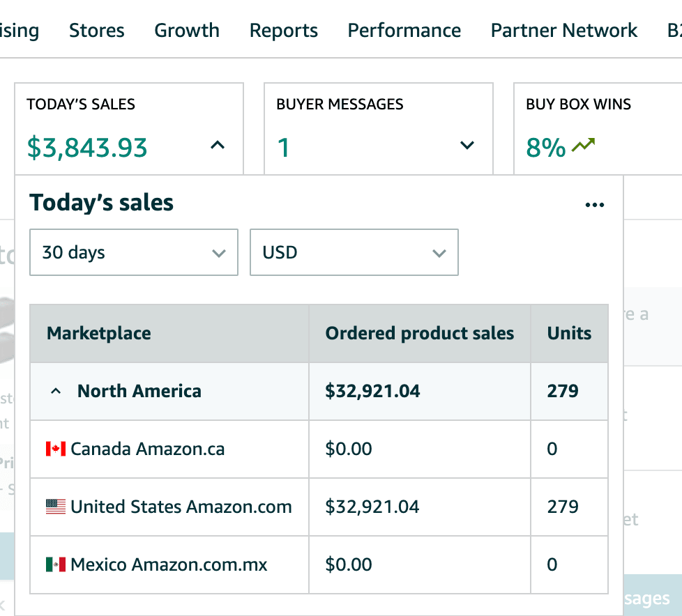Collapse the North America marketplace row
The height and width of the screenshot is (616, 682).
pyautogui.click(x=56, y=392)
